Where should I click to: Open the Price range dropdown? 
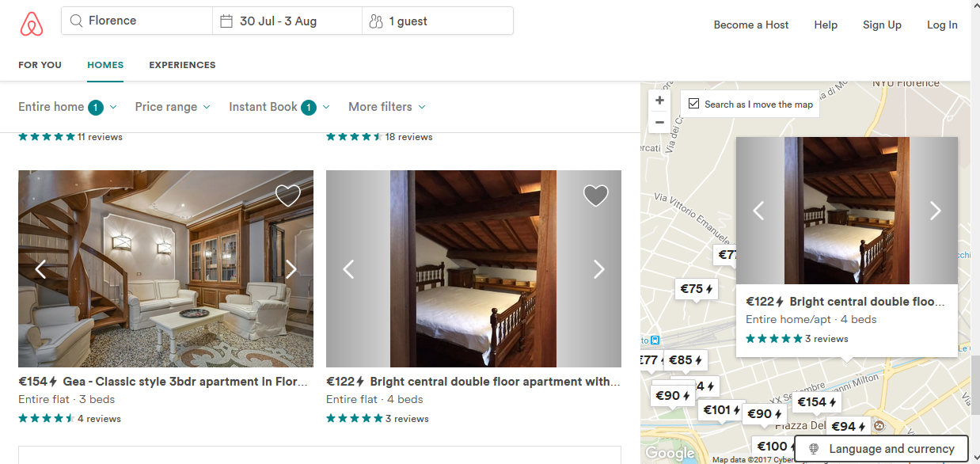[172, 107]
